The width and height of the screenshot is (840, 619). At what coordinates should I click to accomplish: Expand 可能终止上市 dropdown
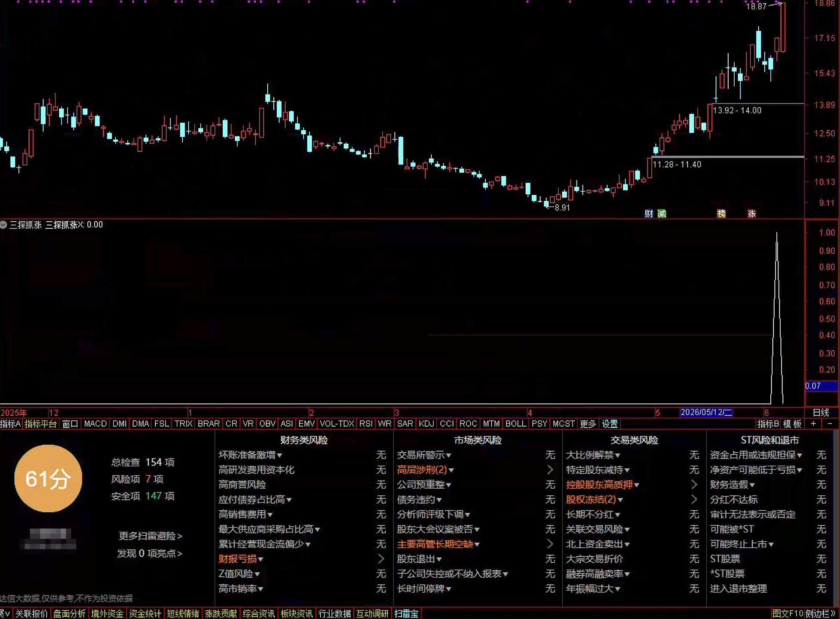point(771,545)
